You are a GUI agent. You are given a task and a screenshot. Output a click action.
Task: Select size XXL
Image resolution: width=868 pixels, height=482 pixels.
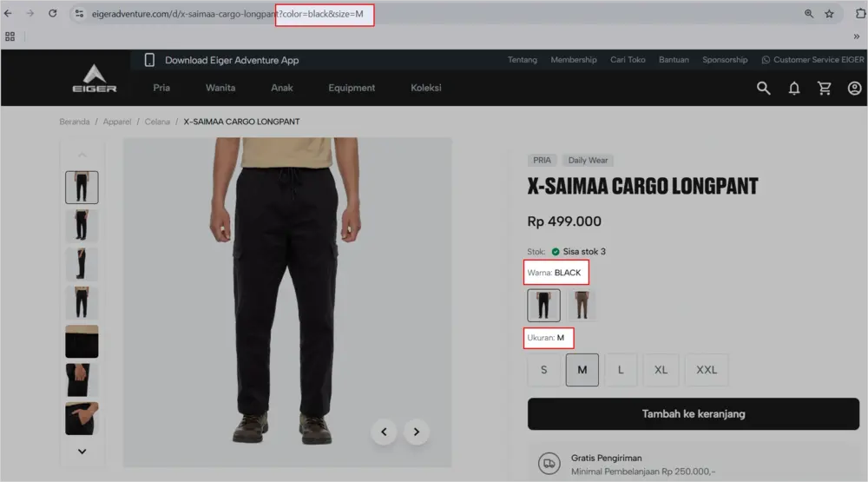[x=707, y=370]
